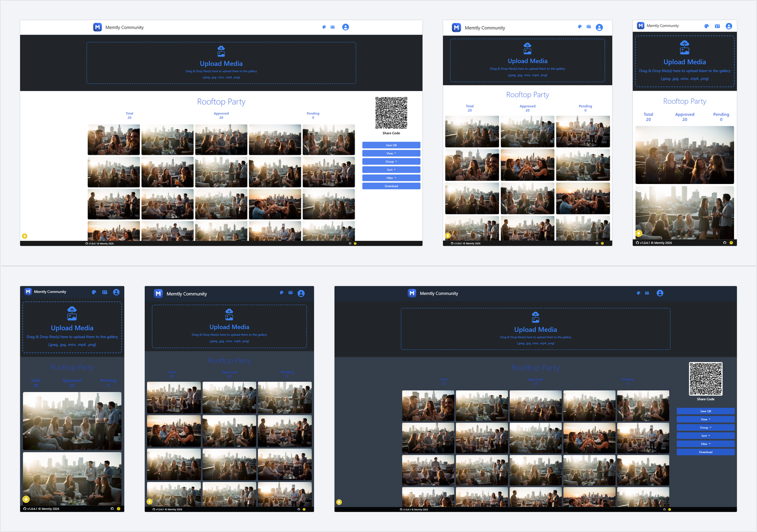Expand Sort dropdown in dark desktop view
Viewport: 757px width, 532px height.
coord(706,436)
